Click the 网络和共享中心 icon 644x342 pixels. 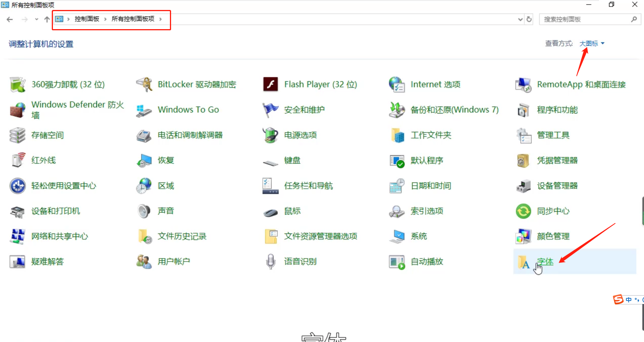click(x=17, y=237)
